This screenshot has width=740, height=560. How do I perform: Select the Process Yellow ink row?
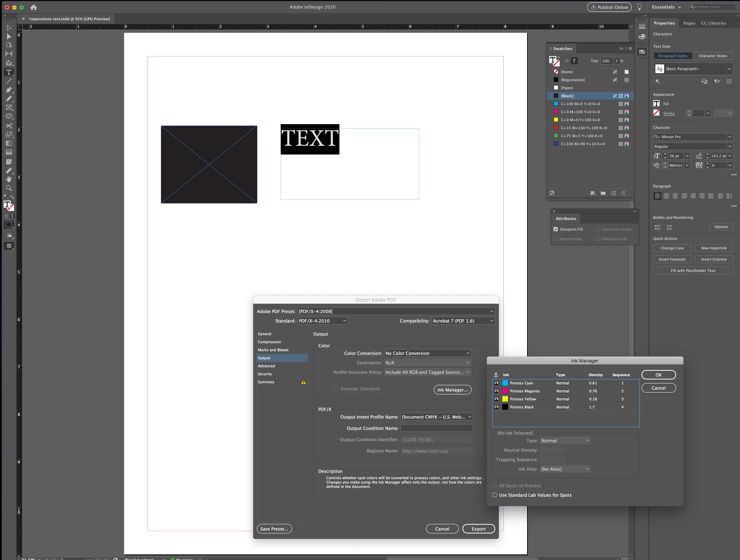point(523,399)
